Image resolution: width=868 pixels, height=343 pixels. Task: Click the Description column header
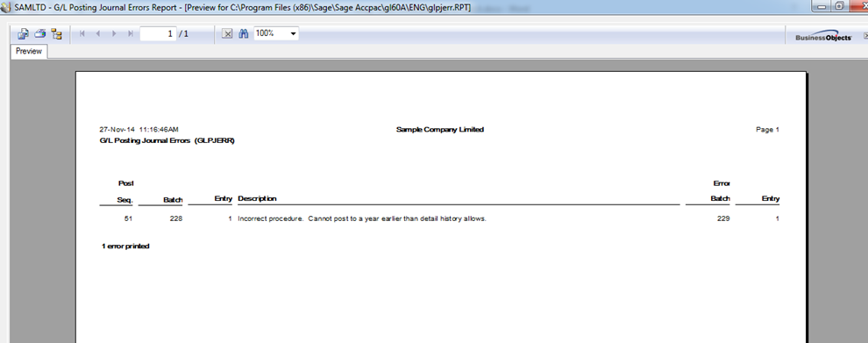(x=257, y=198)
